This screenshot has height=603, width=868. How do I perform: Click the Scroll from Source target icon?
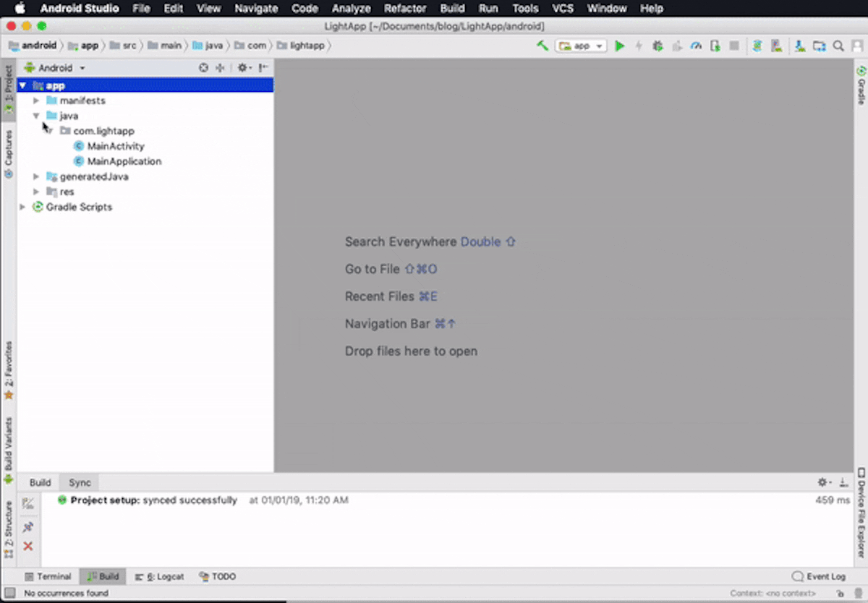(204, 68)
